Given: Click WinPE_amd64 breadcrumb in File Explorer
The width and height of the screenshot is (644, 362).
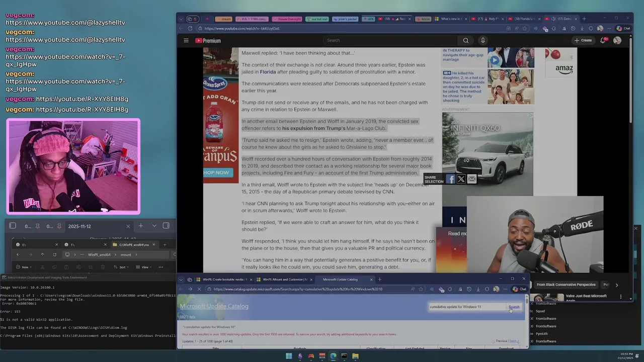Looking at the screenshot, I should [x=99, y=254].
